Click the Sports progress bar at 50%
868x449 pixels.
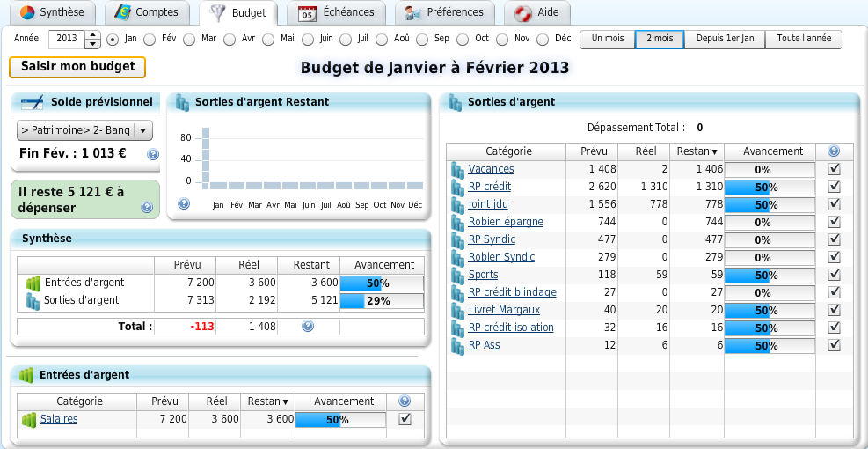(771, 275)
